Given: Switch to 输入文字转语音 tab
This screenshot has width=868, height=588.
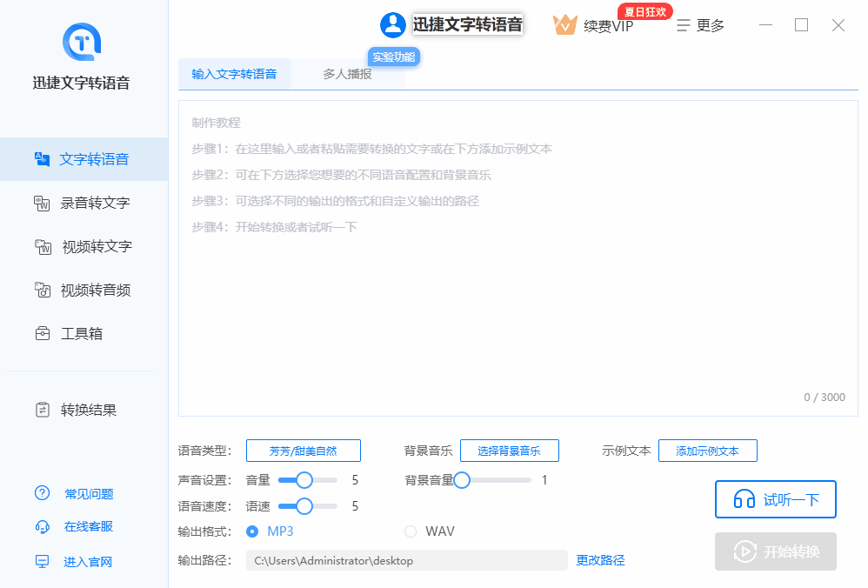Looking at the screenshot, I should pos(235,74).
